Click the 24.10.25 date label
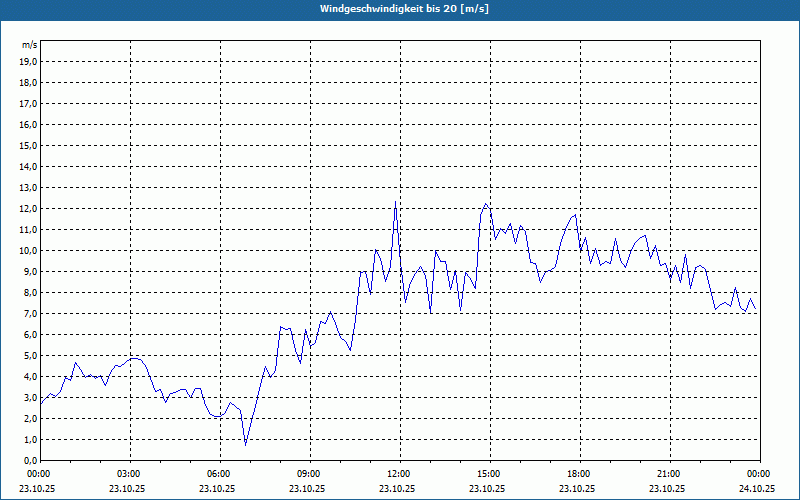The width and height of the screenshot is (800, 500). pos(758,489)
